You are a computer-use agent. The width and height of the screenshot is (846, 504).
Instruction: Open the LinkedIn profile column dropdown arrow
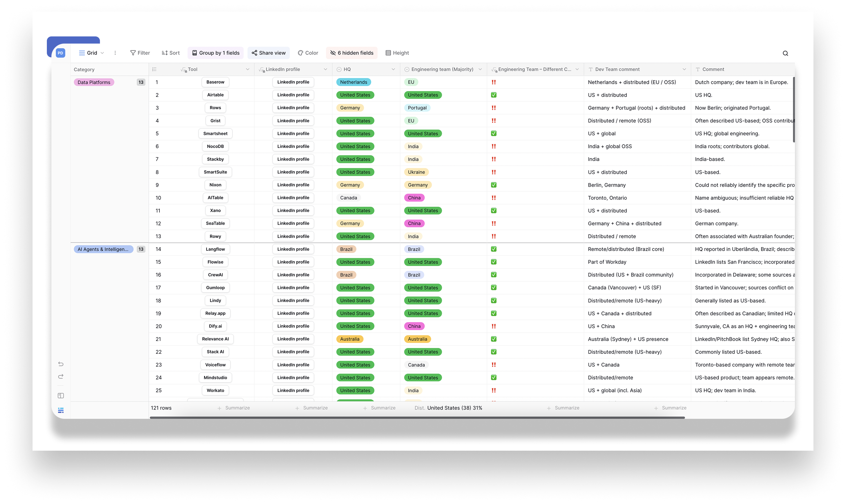(325, 69)
